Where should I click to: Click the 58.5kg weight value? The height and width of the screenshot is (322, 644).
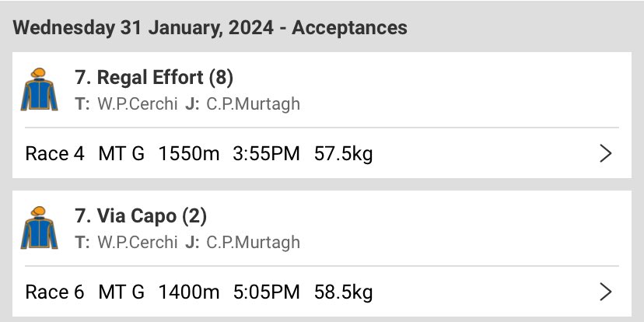click(343, 293)
